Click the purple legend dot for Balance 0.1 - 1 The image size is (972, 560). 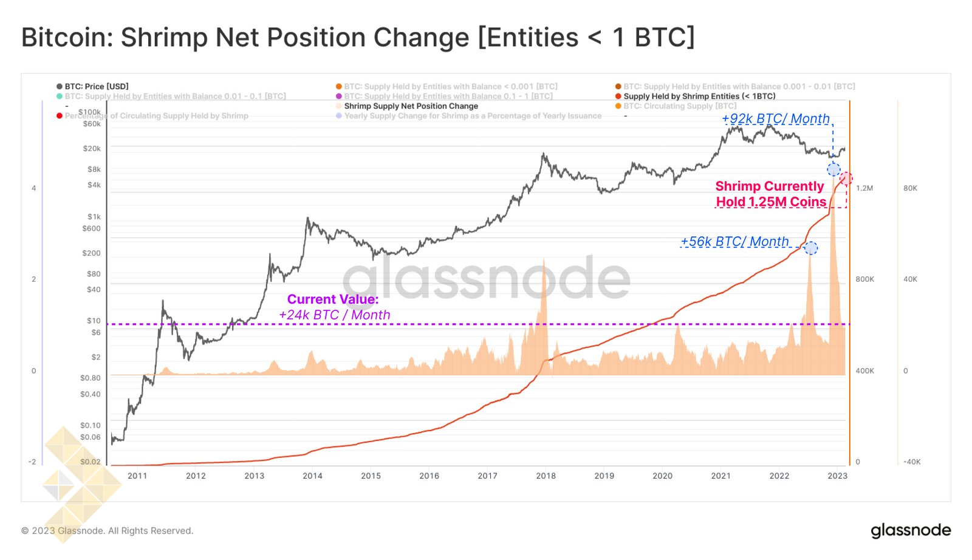[x=339, y=97]
